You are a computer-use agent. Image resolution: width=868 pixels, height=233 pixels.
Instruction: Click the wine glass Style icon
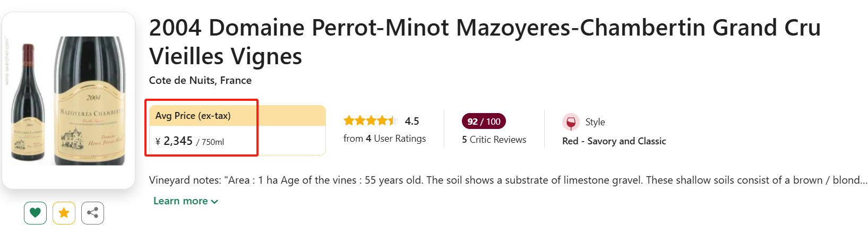[x=571, y=122]
